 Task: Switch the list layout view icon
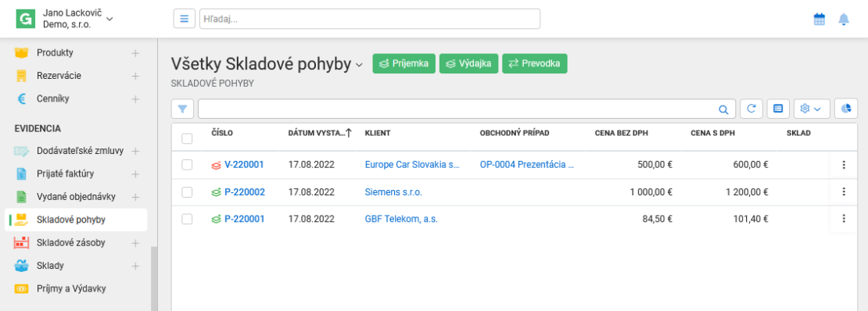[x=778, y=109]
